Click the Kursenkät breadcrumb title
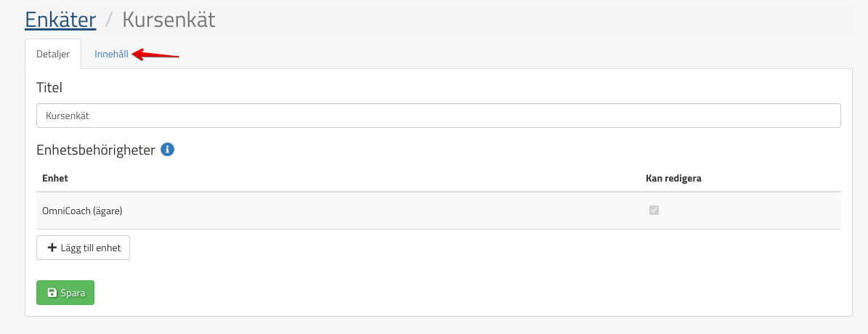 point(169,19)
